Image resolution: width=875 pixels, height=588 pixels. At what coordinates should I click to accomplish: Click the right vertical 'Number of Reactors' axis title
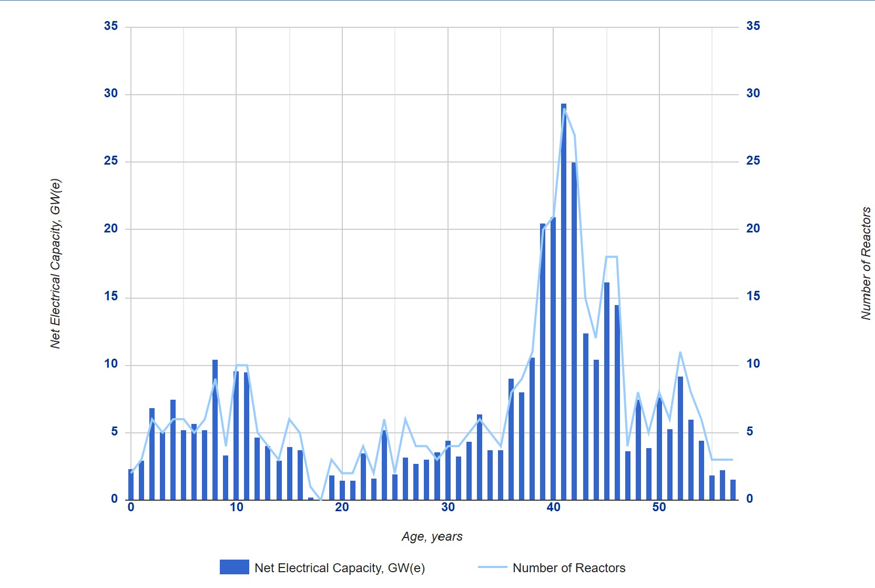click(866, 263)
